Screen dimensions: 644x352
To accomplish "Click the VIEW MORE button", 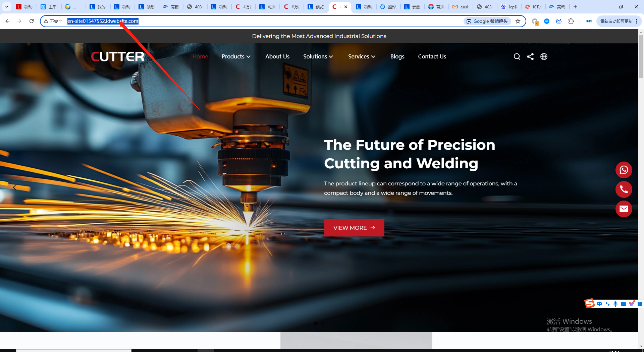I will (354, 228).
